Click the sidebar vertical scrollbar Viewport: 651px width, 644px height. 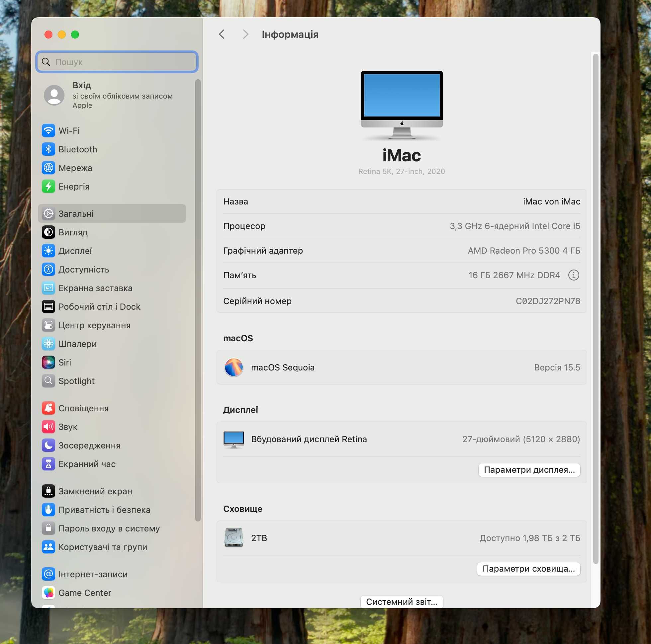coord(198,300)
